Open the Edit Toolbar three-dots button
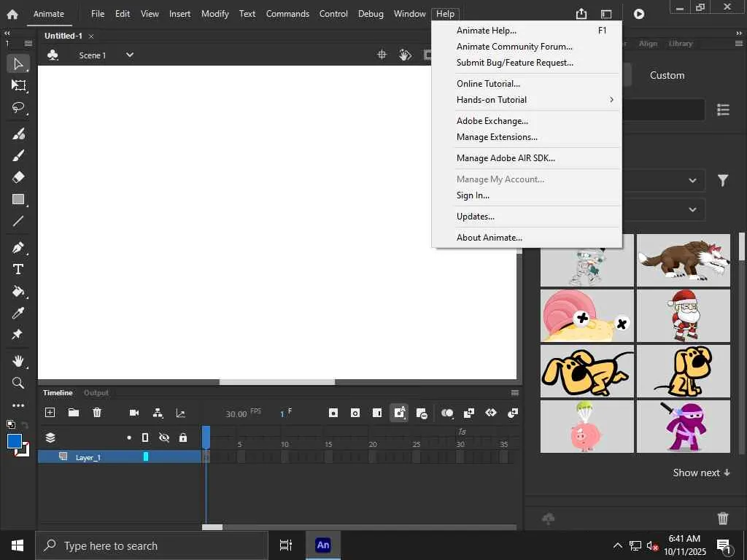The width and height of the screenshot is (747, 560). click(18, 405)
